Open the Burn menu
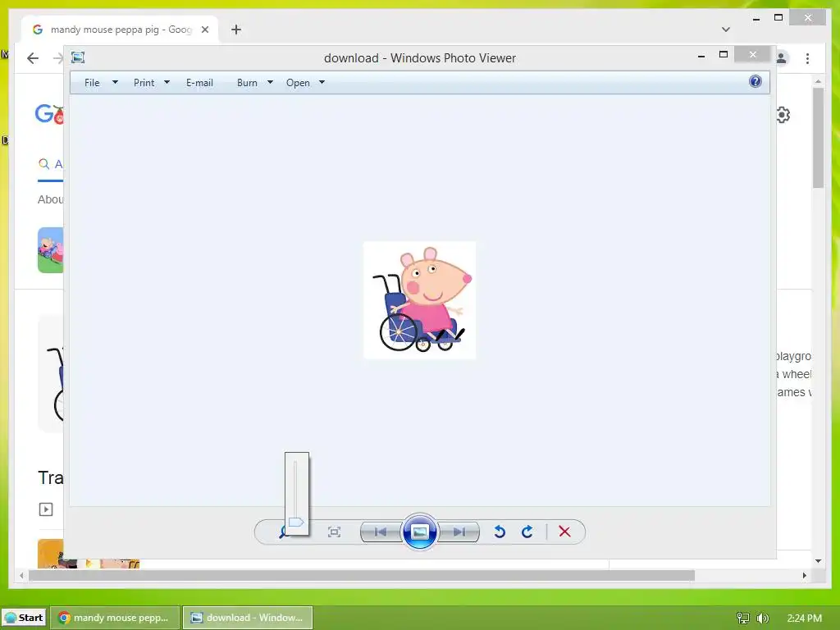 coord(247,83)
